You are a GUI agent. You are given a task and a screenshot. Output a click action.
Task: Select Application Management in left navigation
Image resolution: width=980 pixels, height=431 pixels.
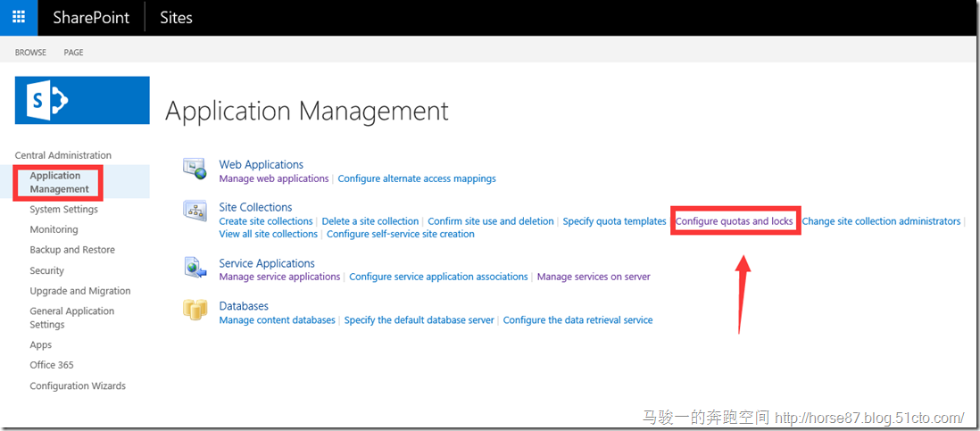[x=60, y=182]
